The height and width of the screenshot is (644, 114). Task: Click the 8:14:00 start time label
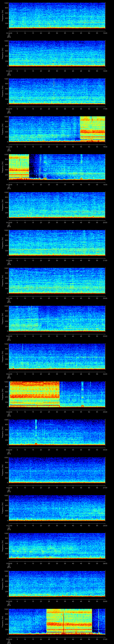tap(9, 33)
